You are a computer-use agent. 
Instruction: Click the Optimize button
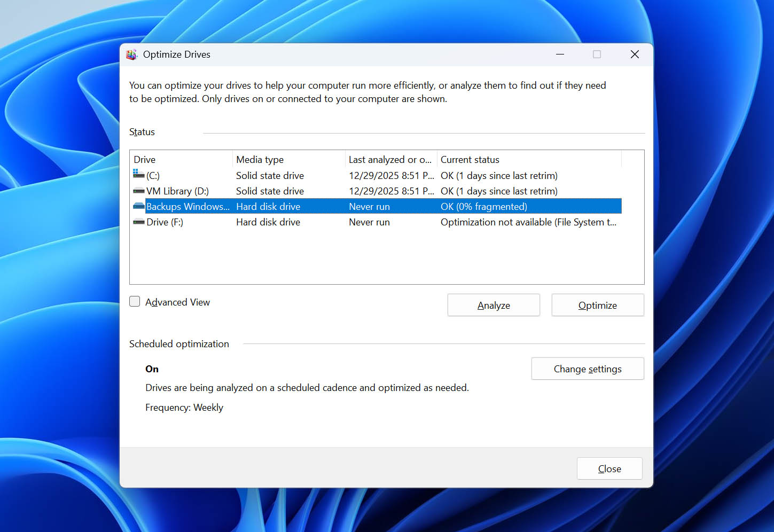(597, 305)
